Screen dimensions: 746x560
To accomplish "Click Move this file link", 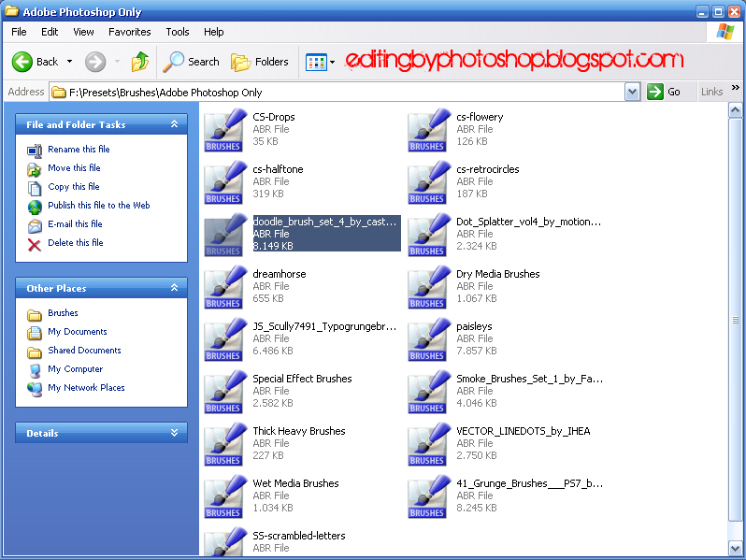I will tap(74, 168).
